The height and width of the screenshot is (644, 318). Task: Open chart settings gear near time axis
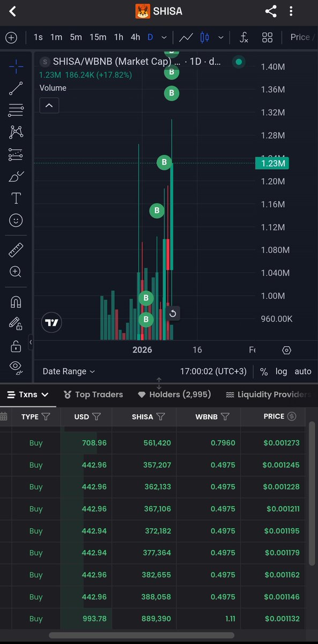tap(286, 350)
